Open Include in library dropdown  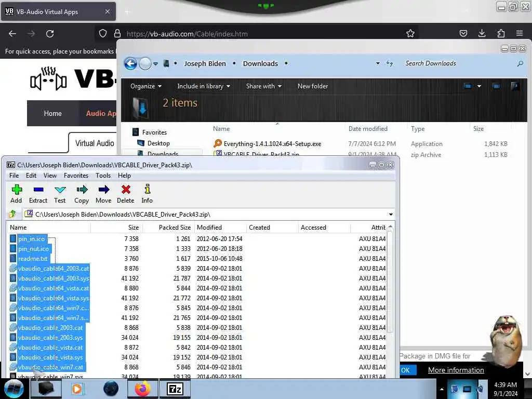(204, 86)
